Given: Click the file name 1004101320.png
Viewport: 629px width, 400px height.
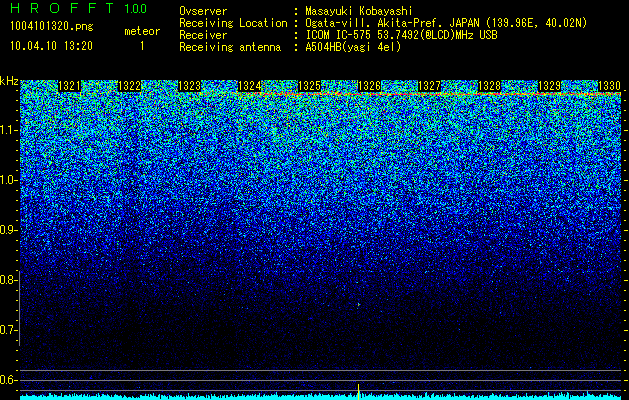Looking at the screenshot, I should pos(52,26).
